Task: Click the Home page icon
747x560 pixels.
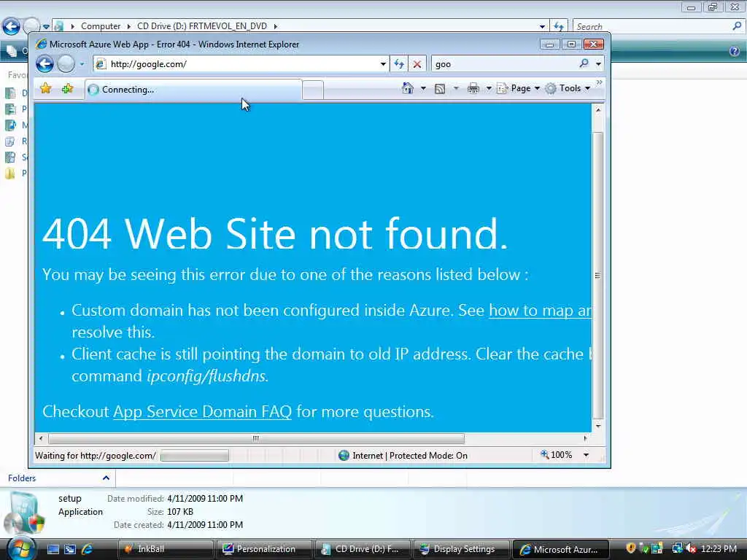Action: 408,88
